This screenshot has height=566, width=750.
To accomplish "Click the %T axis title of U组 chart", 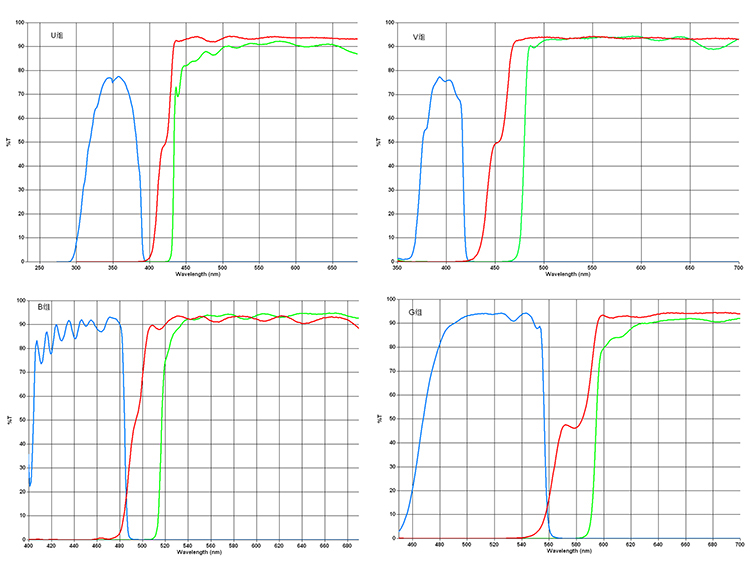I will pyautogui.click(x=10, y=141).
